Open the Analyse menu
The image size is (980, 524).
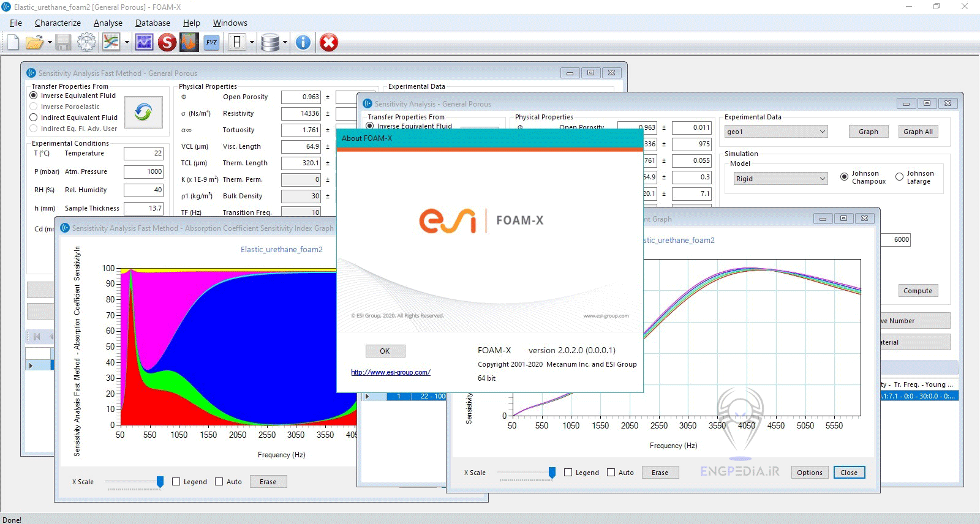108,23
